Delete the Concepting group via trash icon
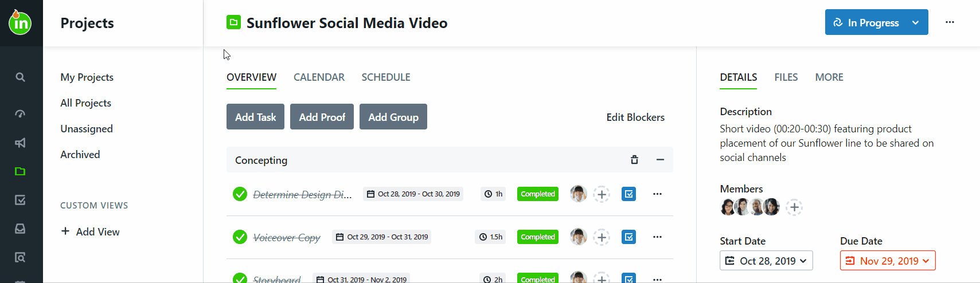Screen dimensions: 980x283 click(634, 160)
